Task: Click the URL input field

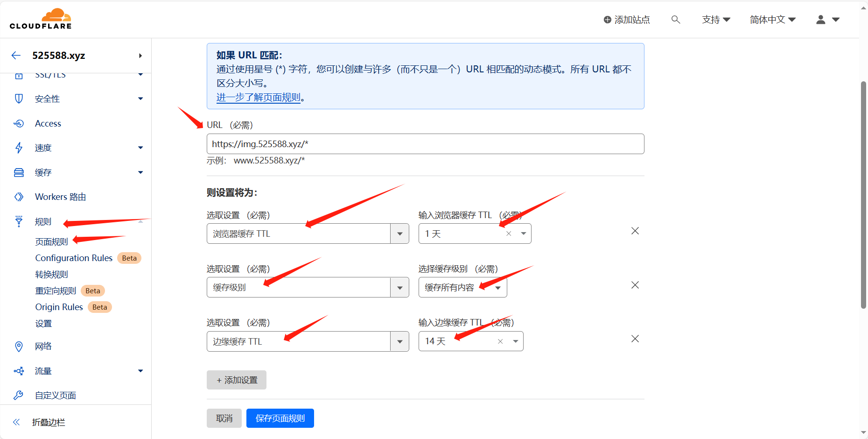Action: 425,144
